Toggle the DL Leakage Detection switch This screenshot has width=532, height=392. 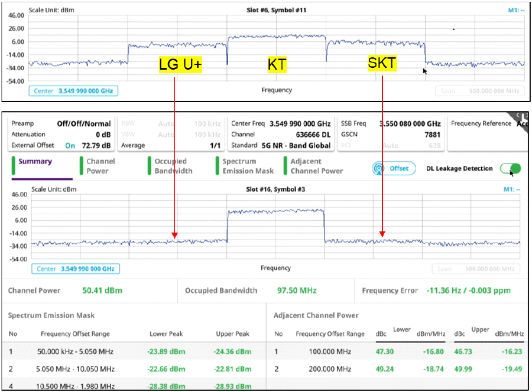510,168
